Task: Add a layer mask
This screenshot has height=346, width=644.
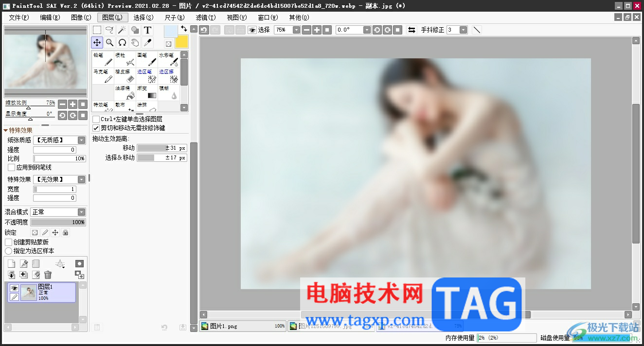Action: click(x=79, y=263)
